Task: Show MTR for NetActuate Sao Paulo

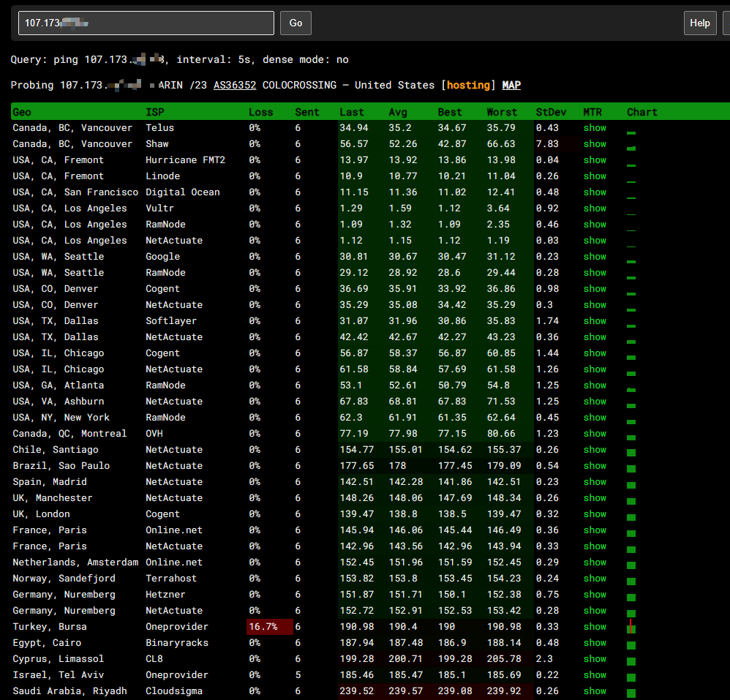Action: (595, 466)
